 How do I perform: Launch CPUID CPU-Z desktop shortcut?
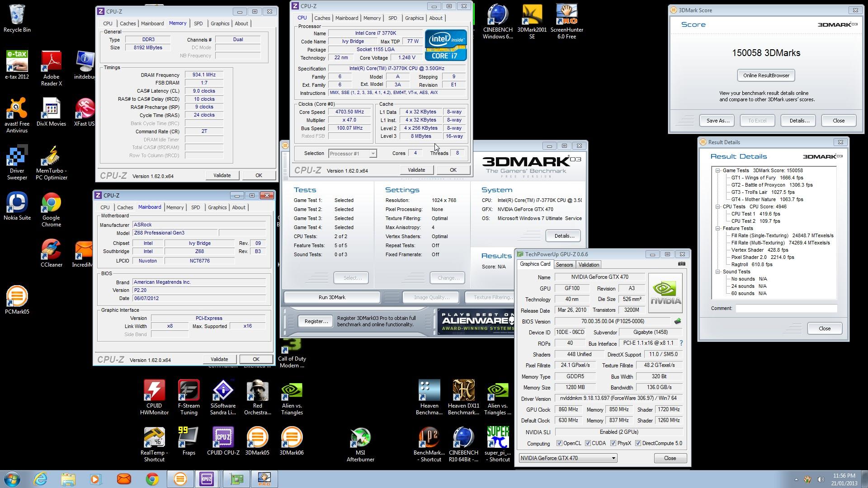[223, 441]
